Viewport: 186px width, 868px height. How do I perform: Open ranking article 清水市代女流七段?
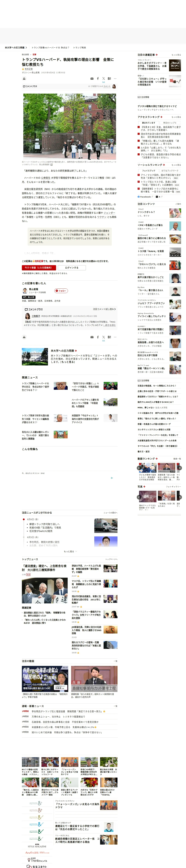pos(161,135)
